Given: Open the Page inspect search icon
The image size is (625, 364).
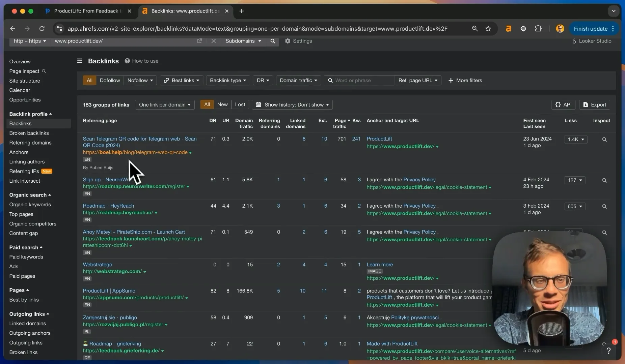Looking at the screenshot, I should tap(44, 71).
